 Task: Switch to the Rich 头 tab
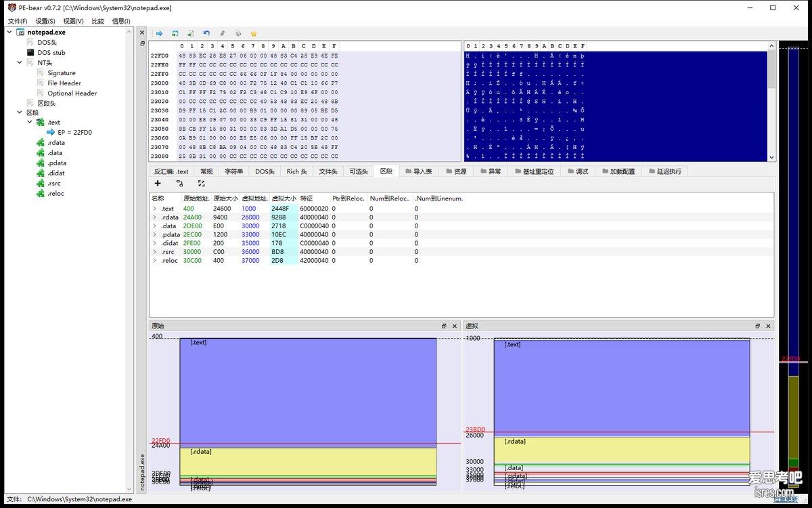pos(296,171)
